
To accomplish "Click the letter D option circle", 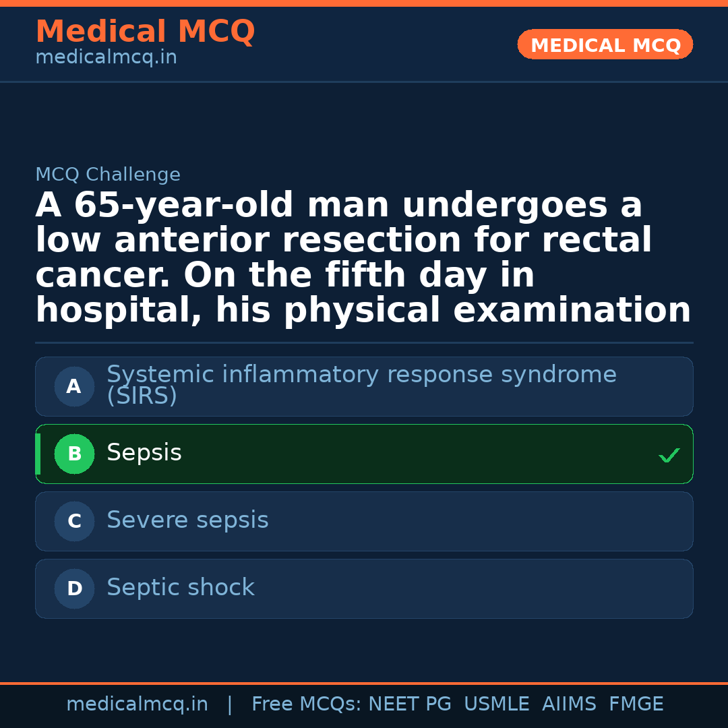I will (74, 589).
